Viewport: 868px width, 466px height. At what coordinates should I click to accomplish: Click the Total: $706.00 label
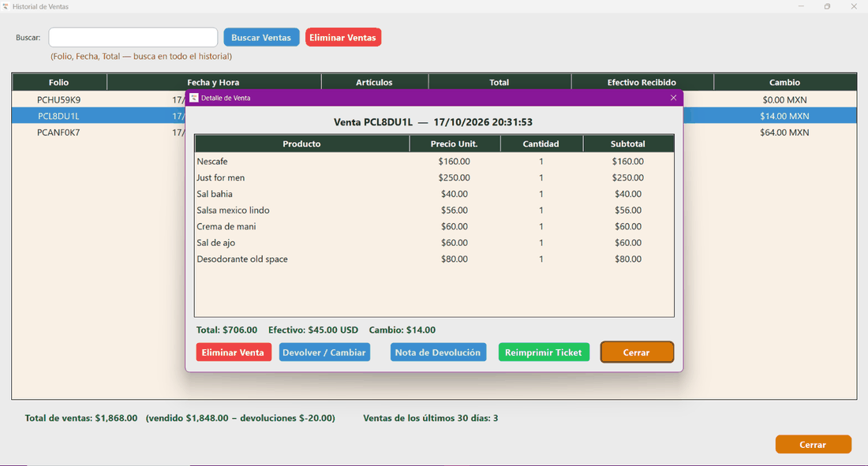[227, 330]
